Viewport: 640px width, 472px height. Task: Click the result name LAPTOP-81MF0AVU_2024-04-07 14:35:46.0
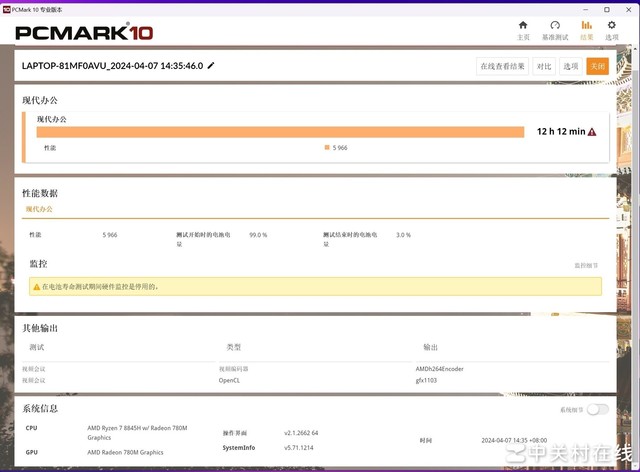pyautogui.click(x=113, y=66)
